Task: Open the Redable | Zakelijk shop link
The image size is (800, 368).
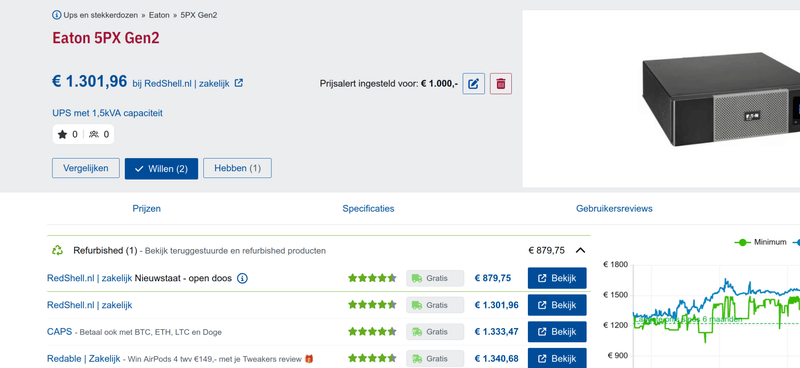Action: pos(84,359)
